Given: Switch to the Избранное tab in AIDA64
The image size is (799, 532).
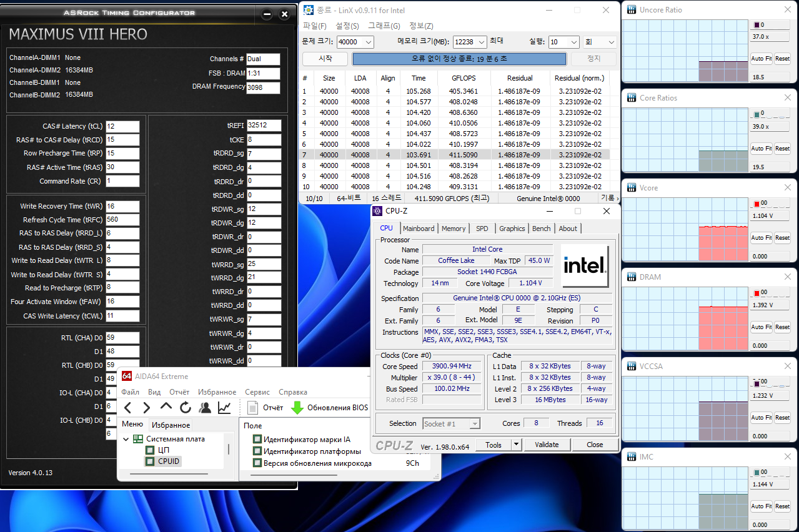Looking at the screenshot, I should 171,425.
